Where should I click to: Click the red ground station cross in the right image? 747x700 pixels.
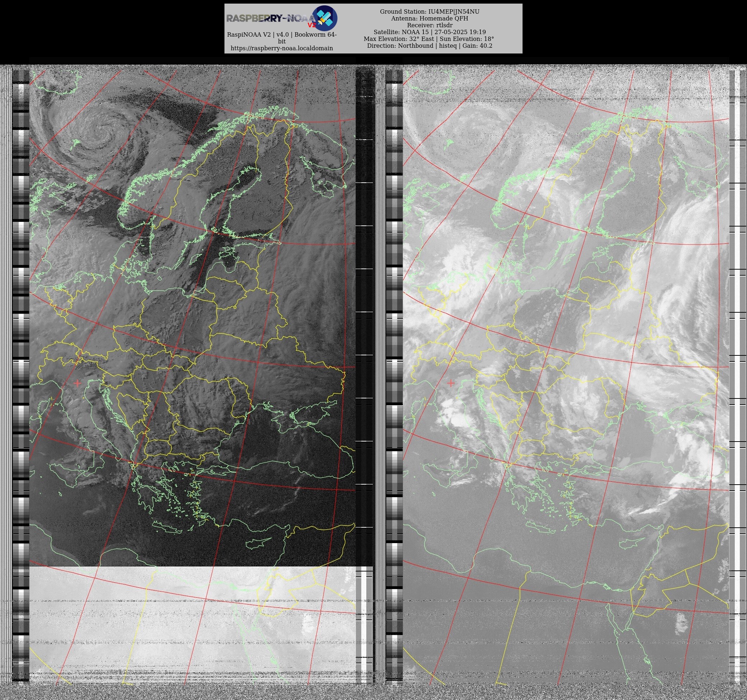pyautogui.click(x=451, y=383)
